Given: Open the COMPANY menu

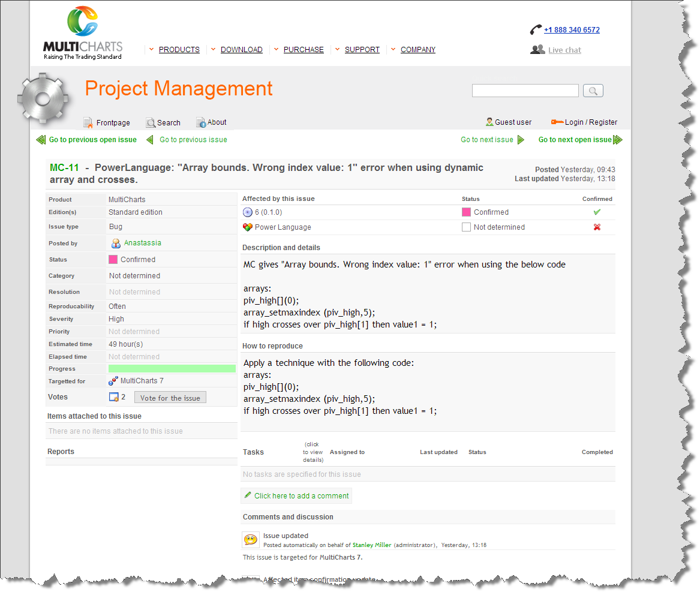Looking at the screenshot, I should tap(418, 50).
